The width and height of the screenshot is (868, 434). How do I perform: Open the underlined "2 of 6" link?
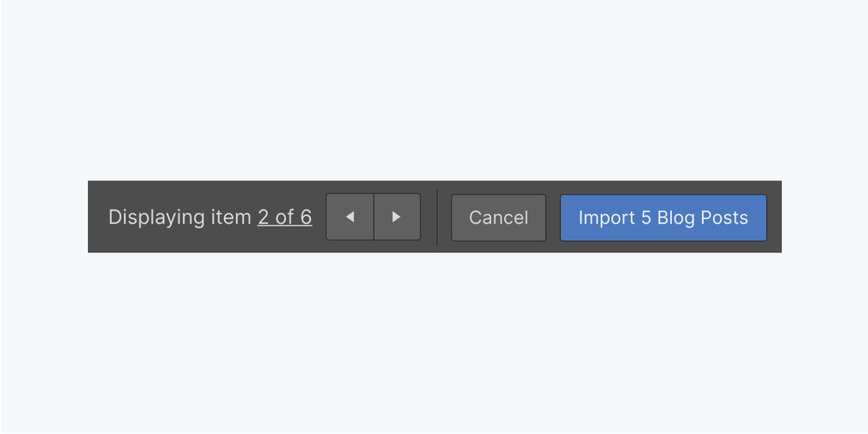coord(285,217)
